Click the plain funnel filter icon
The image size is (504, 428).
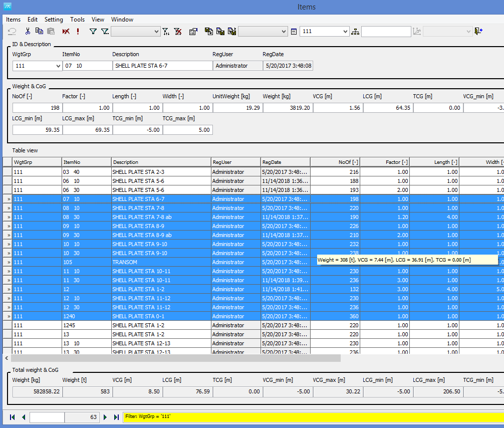click(x=93, y=31)
